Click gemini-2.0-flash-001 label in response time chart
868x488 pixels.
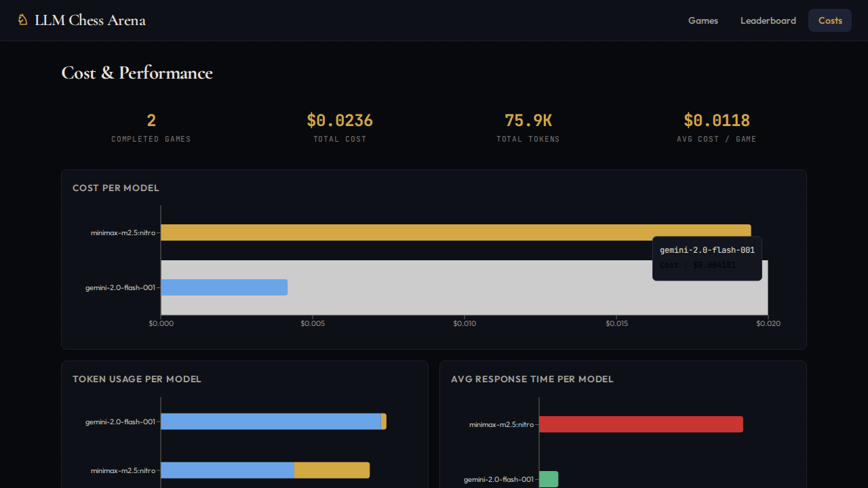point(499,479)
